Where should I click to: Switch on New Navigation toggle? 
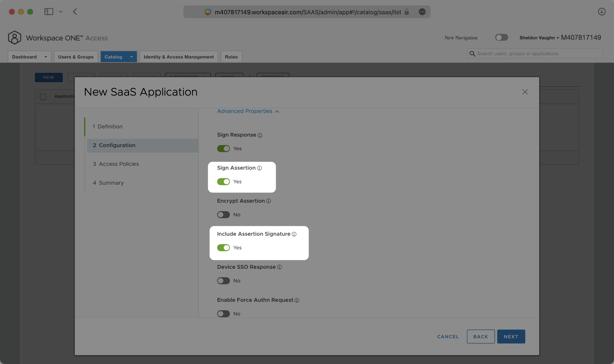501,37
